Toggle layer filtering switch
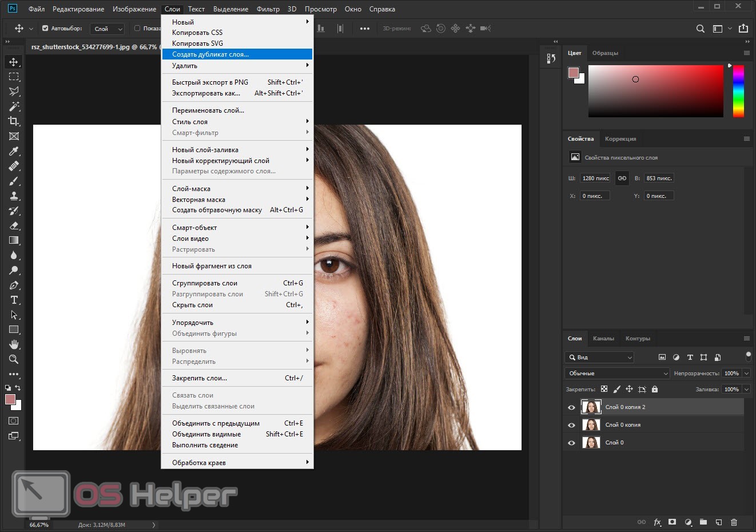This screenshot has width=756, height=532. pos(749,357)
